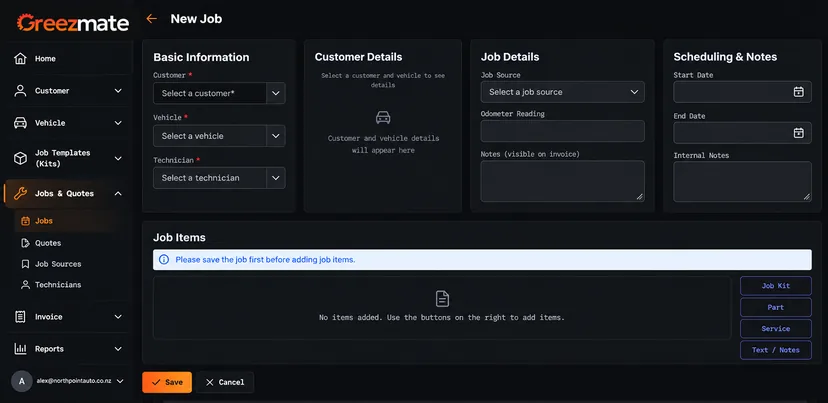Click the Invoice clipboard icon
The height and width of the screenshot is (403, 828).
coord(20,317)
